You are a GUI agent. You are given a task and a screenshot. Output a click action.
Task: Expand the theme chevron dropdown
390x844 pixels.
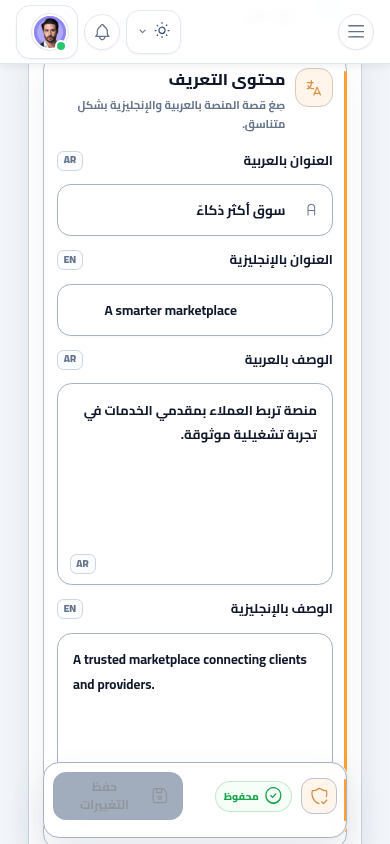tap(143, 31)
